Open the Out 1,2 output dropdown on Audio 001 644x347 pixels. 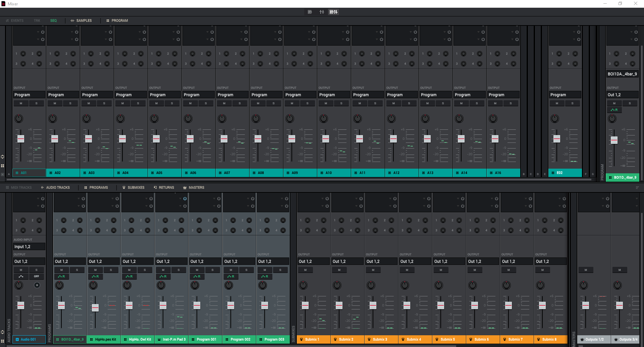coord(29,262)
